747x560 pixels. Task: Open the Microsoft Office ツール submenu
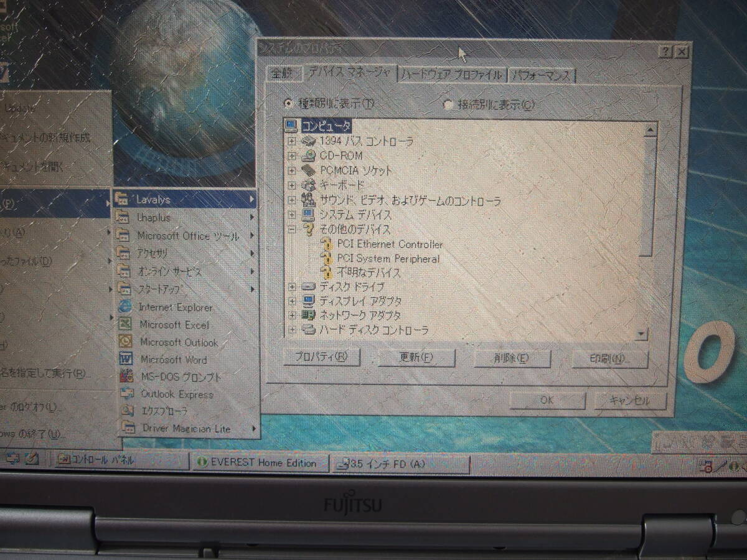point(186,236)
